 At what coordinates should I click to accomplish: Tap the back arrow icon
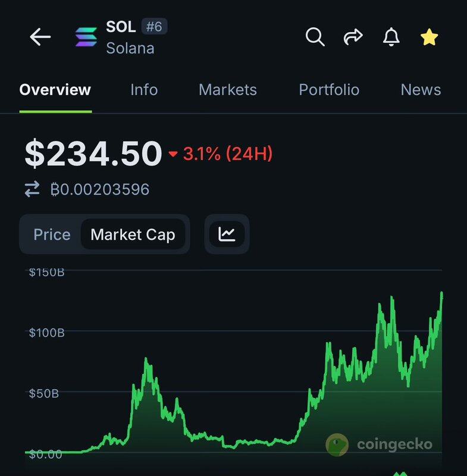pyautogui.click(x=40, y=37)
